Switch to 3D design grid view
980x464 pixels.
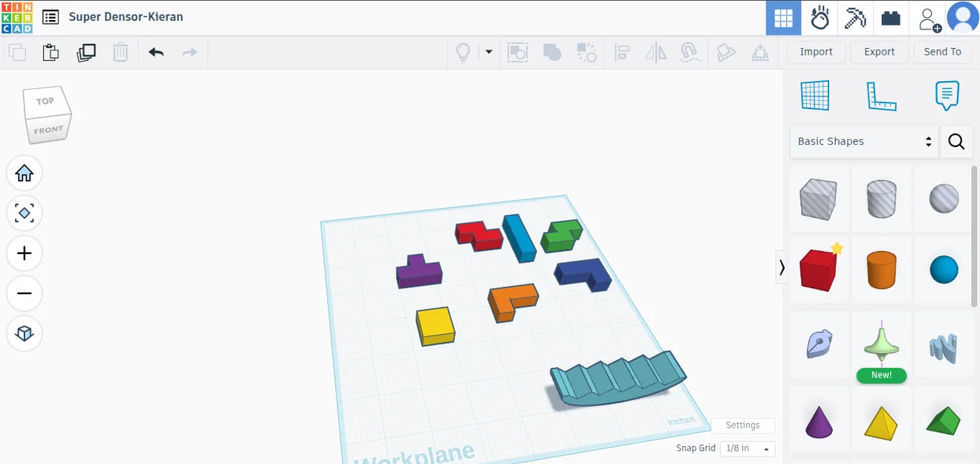[x=783, y=18]
